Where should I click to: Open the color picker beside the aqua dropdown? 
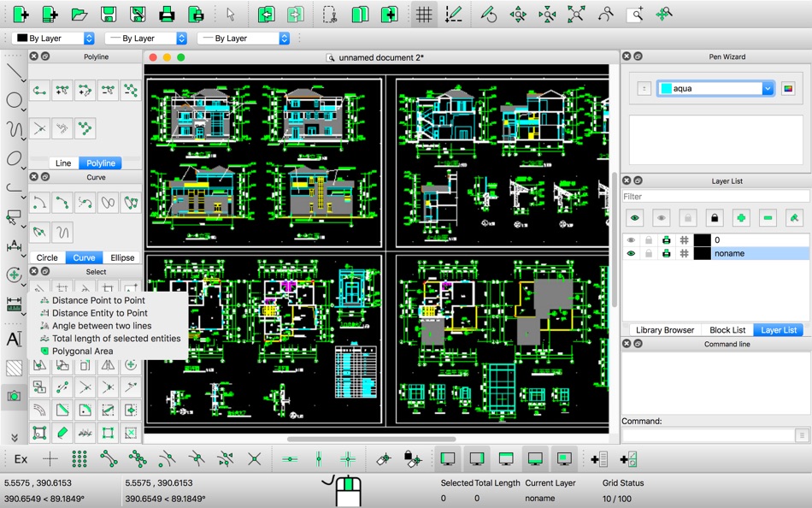[788, 89]
